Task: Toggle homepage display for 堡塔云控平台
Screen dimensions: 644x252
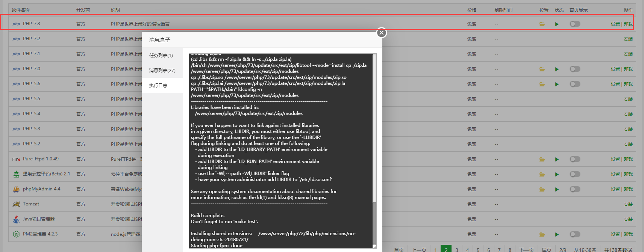Action: pyautogui.click(x=575, y=174)
